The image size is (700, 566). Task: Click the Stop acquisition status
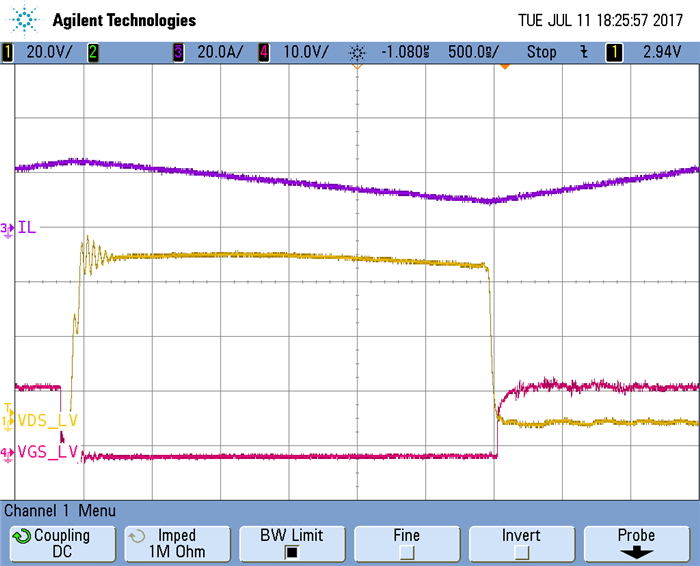tap(541, 51)
